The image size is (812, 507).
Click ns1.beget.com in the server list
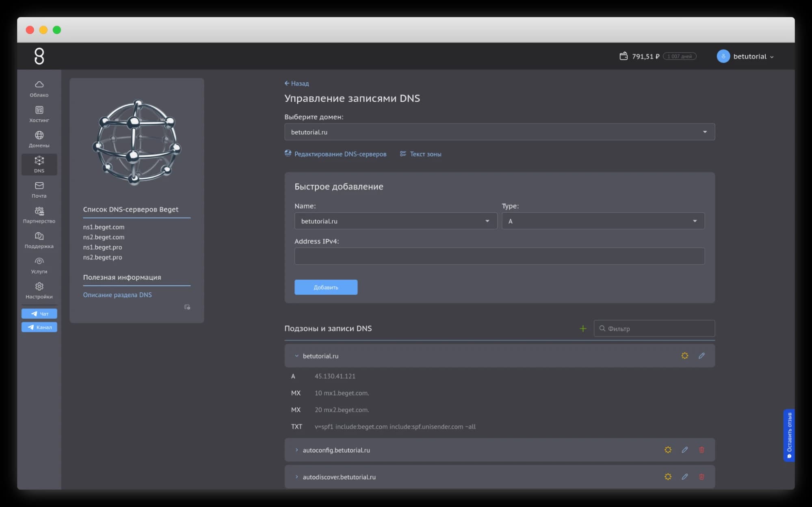click(x=104, y=227)
